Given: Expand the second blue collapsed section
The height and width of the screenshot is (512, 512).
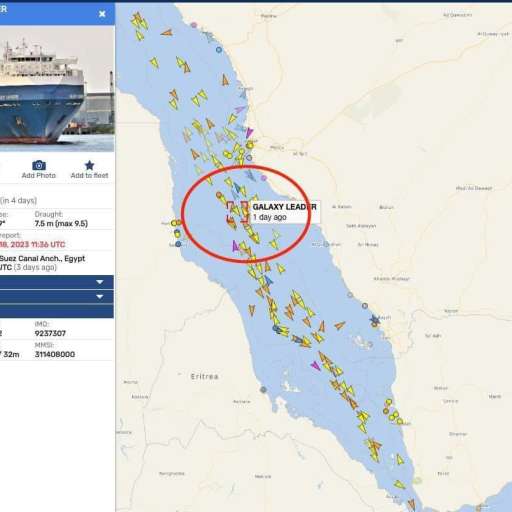Looking at the screenshot, I should (x=57, y=296).
